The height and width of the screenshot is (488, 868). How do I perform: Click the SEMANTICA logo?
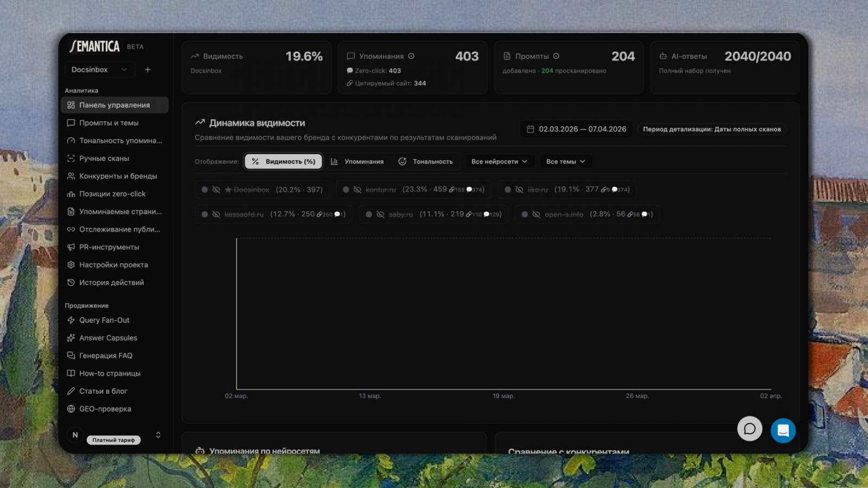[x=95, y=47]
